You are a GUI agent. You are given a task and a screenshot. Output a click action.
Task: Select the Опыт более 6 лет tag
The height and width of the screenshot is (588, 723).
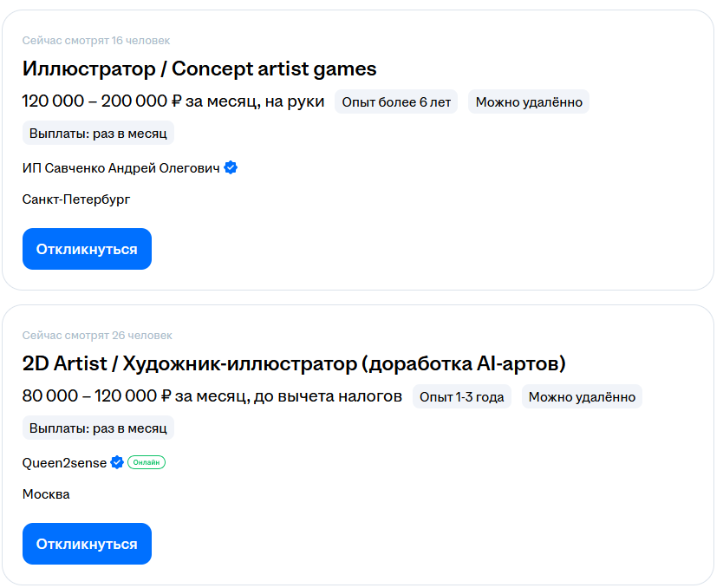tap(396, 101)
